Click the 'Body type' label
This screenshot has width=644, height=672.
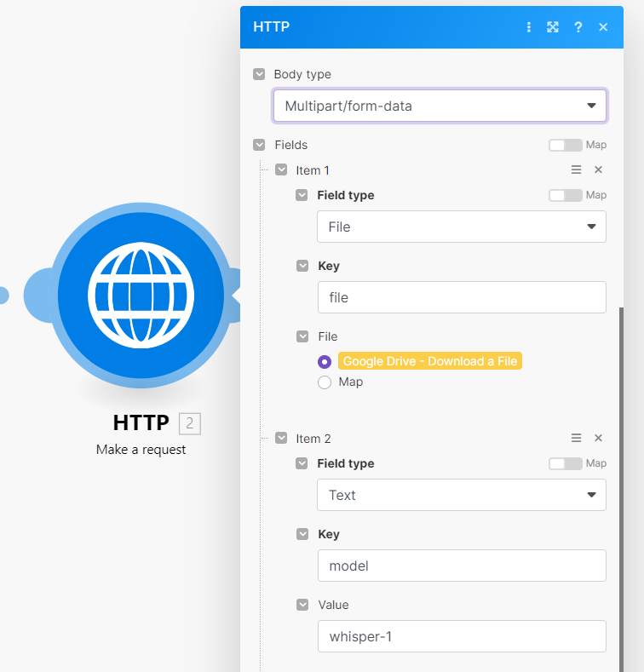tap(302, 75)
